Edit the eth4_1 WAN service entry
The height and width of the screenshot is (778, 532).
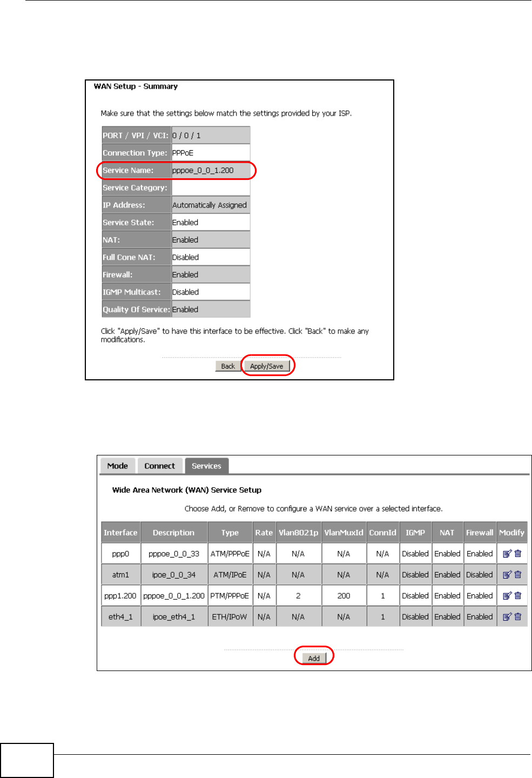[507, 617]
